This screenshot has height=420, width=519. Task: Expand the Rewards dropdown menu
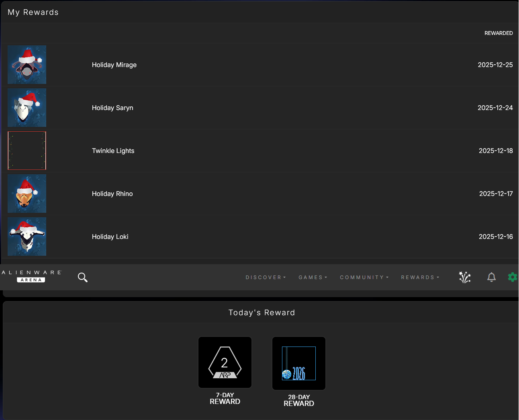pos(420,277)
